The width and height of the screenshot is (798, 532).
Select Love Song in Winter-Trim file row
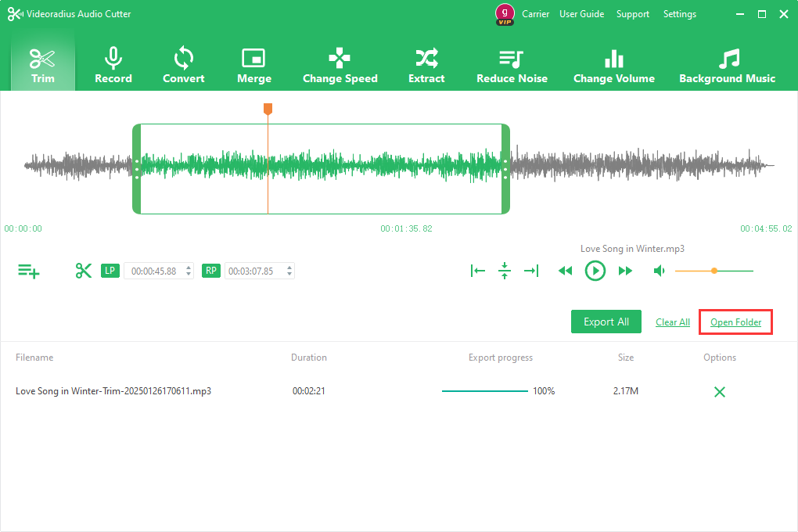(399, 391)
